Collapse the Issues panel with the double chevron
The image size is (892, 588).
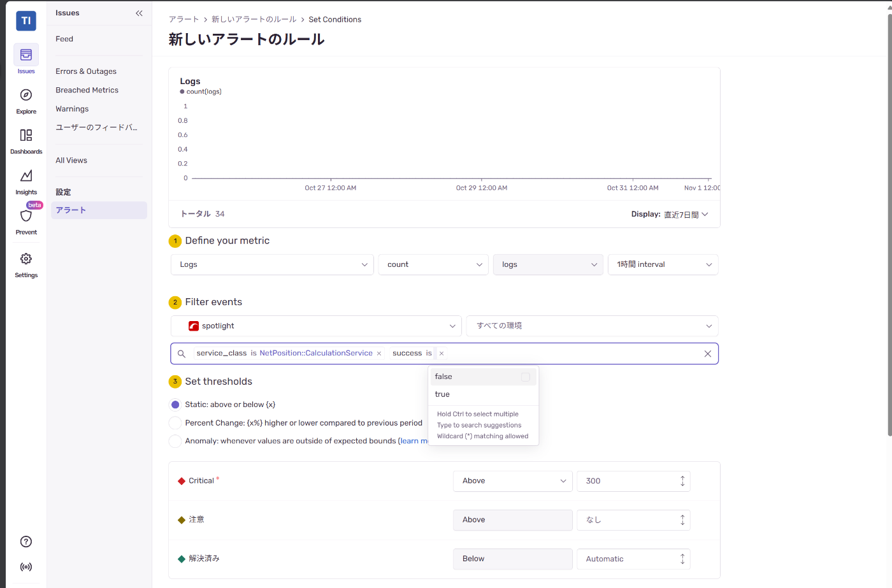point(139,12)
